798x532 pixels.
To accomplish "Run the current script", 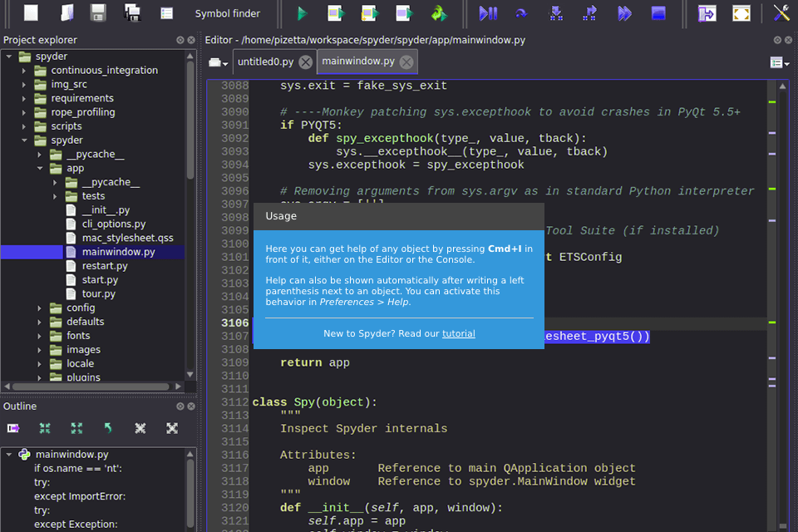I will [302, 12].
